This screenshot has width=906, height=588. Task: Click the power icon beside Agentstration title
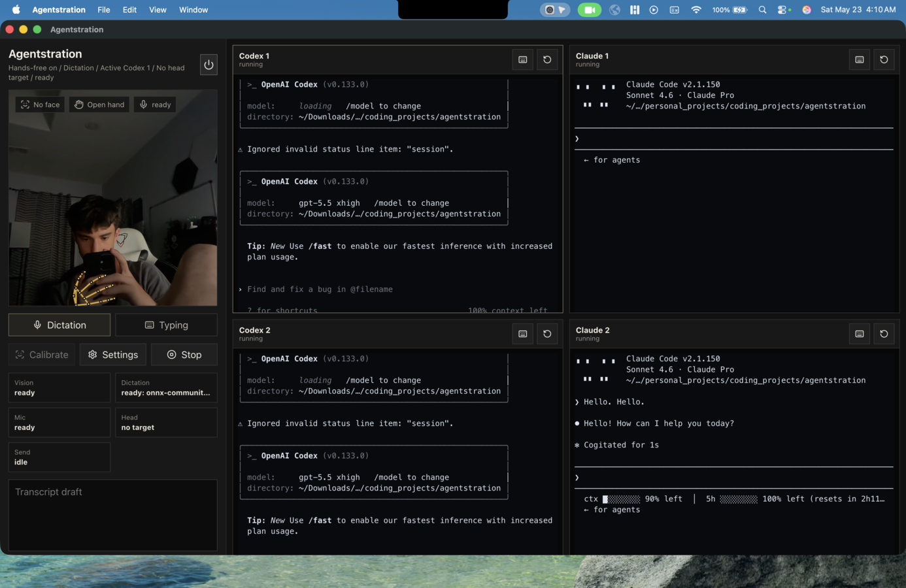tap(209, 65)
